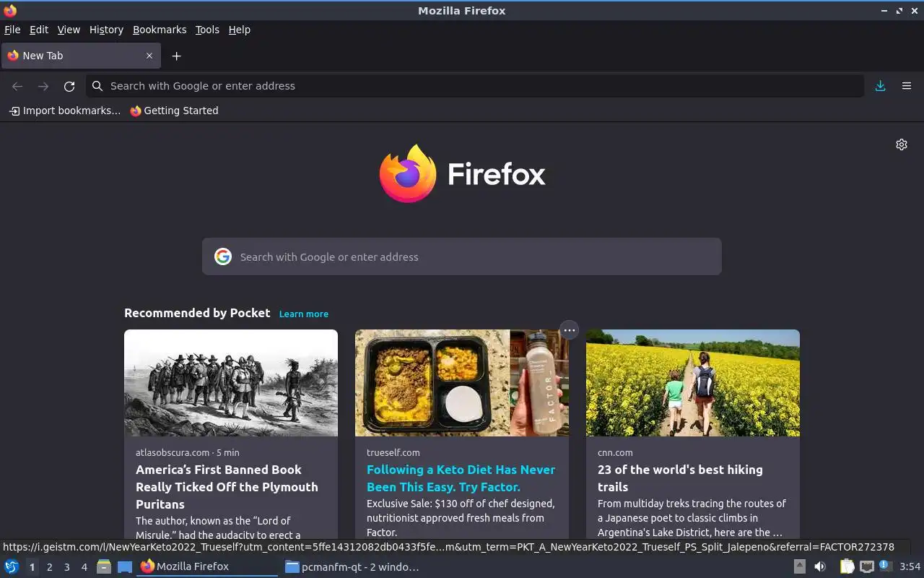
Task: Click Import bookmarks in bookmarks toolbar
Action: 65,111
